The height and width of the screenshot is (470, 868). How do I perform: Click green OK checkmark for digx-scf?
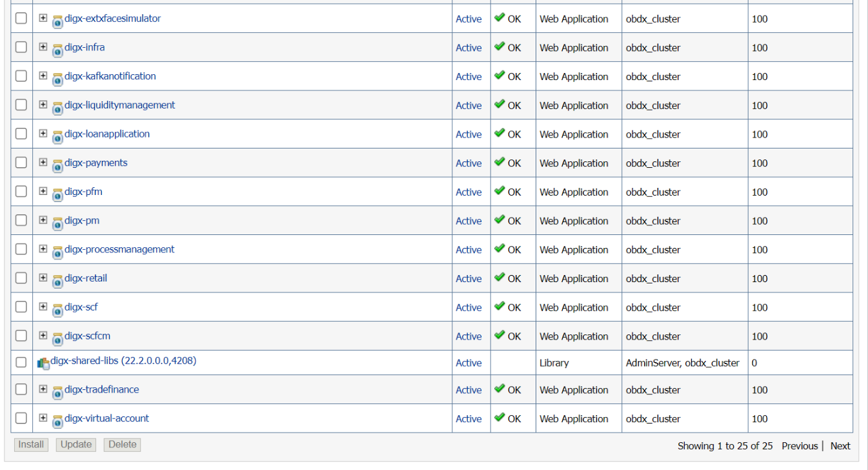[x=500, y=307]
